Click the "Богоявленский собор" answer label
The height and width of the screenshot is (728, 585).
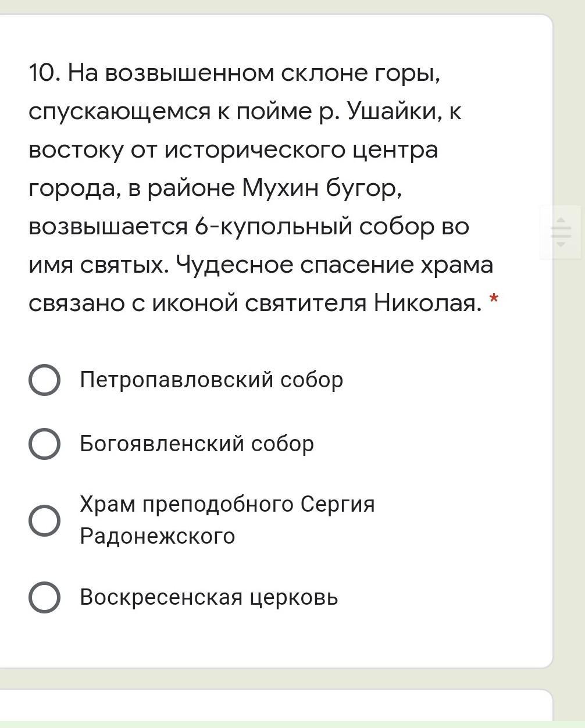(197, 444)
